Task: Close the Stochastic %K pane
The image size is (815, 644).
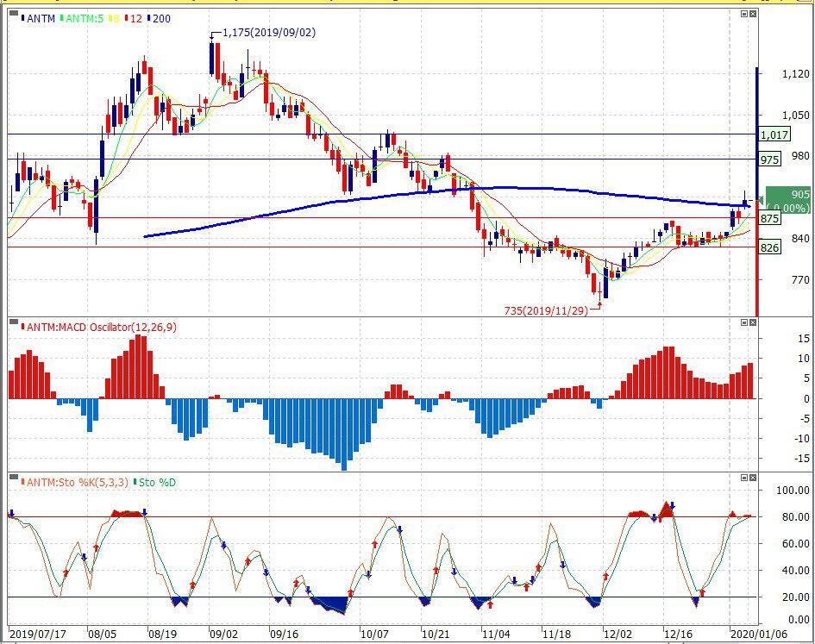Action: (x=753, y=478)
